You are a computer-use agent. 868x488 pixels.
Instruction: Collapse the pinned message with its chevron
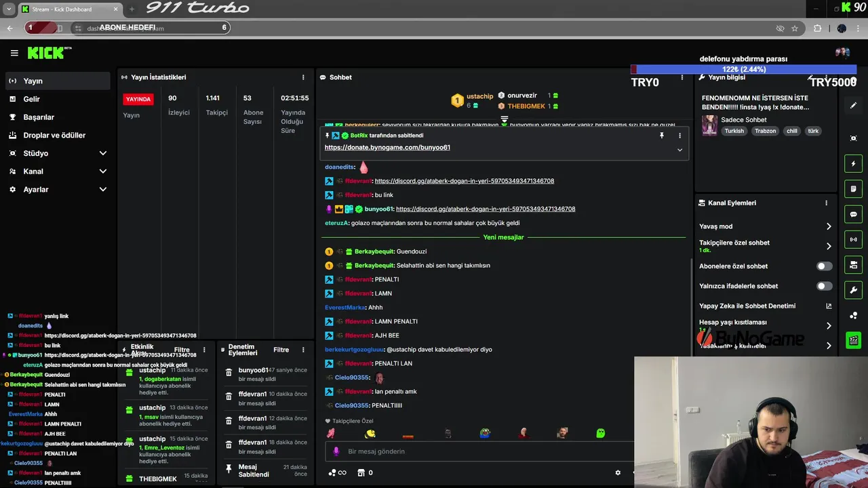pos(679,150)
